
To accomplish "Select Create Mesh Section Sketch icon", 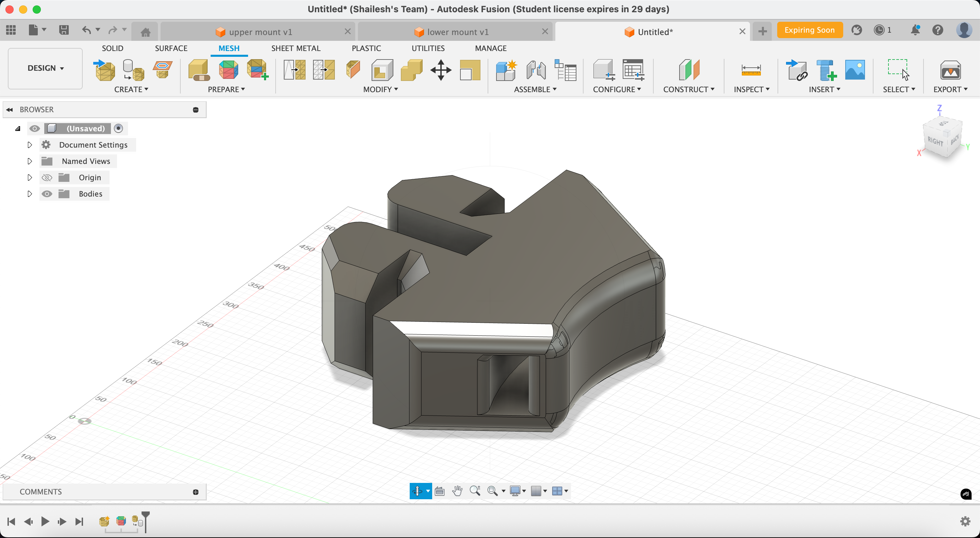I will [x=162, y=70].
